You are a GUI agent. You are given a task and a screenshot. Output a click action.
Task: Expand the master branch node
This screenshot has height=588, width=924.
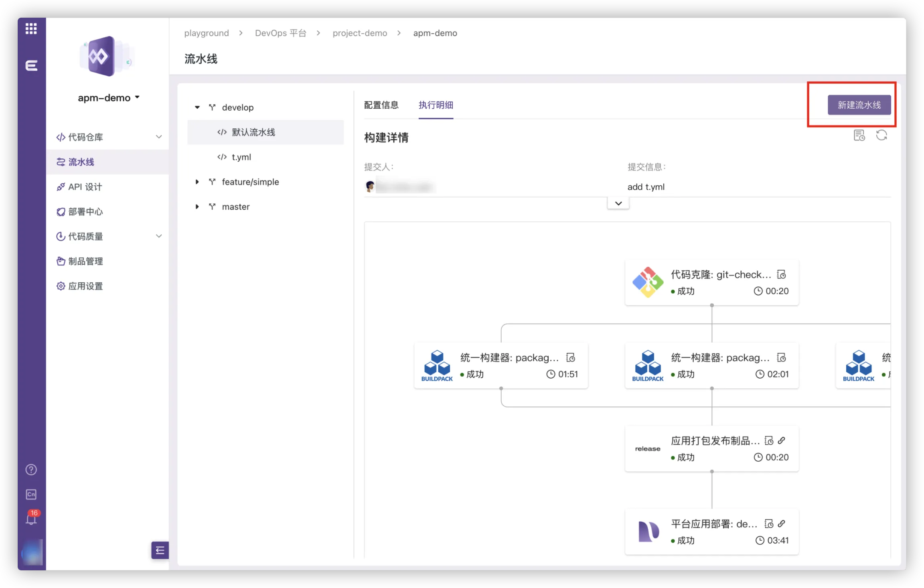(x=197, y=207)
